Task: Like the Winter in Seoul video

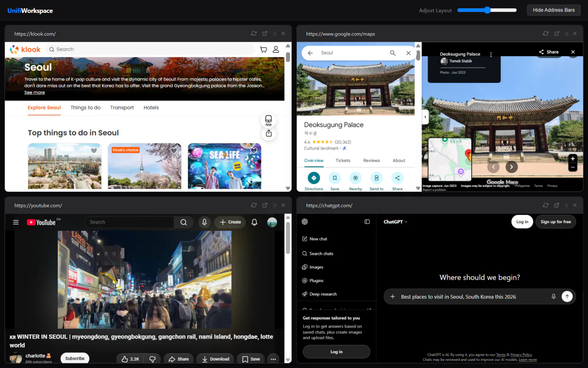Action: pyautogui.click(x=130, y=359)
